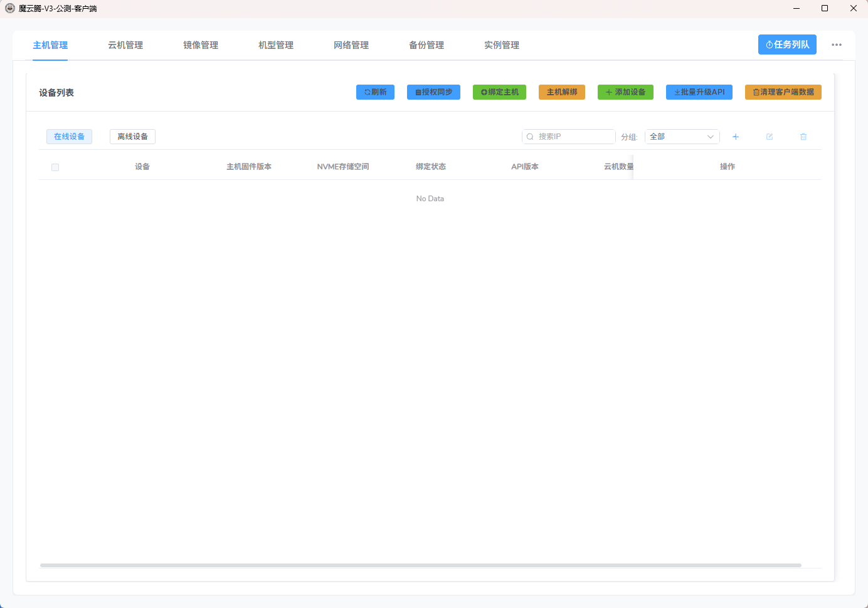Image resolution: width=868 pixels, height=608 pixels.
Task: Expand the 分组 dropdown showing 全部
Action: (682, 137)
